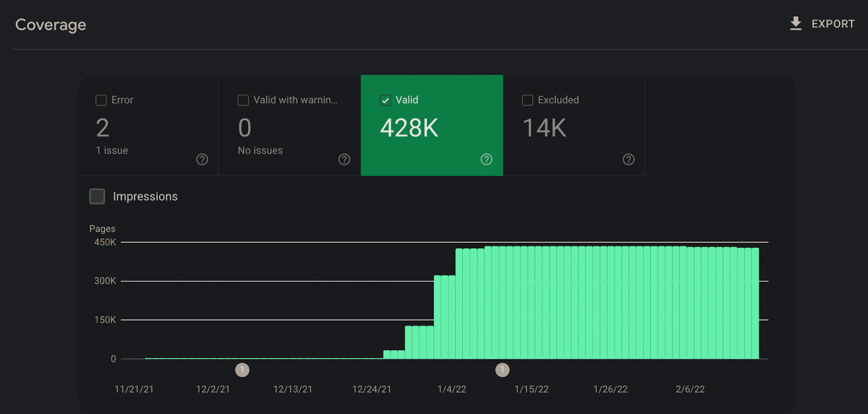Click the Pages axis label
The height and width of the screenshot is (414, 868).
(x=102, y=229)
